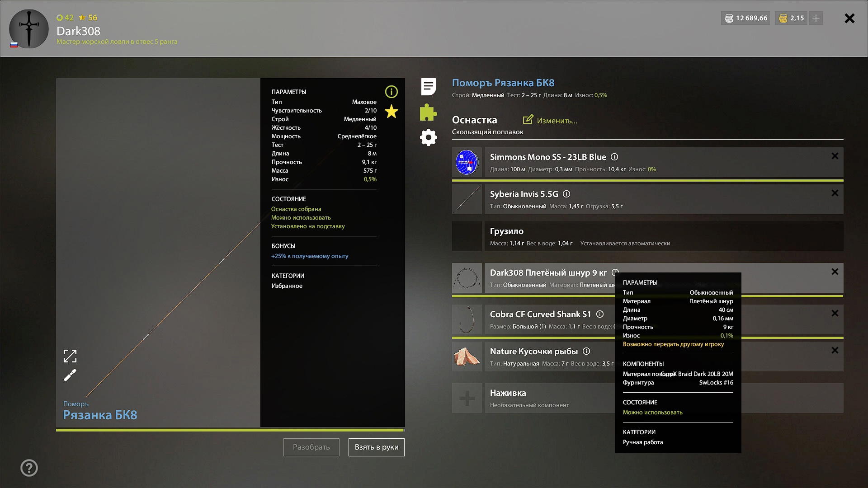
Task: Click the silver coins balance 12 689,66
Action: 745,18
